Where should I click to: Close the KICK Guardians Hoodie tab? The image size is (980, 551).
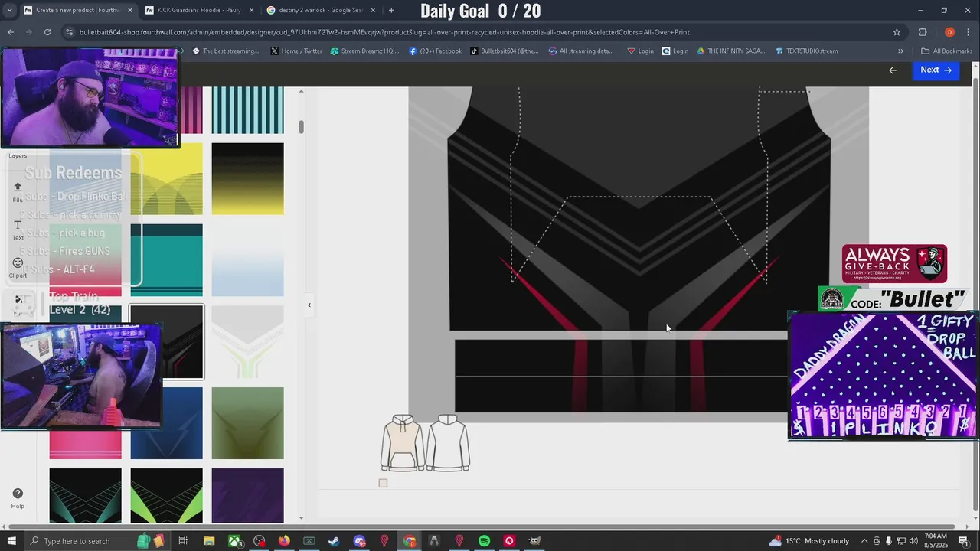(x=251, y=10)
